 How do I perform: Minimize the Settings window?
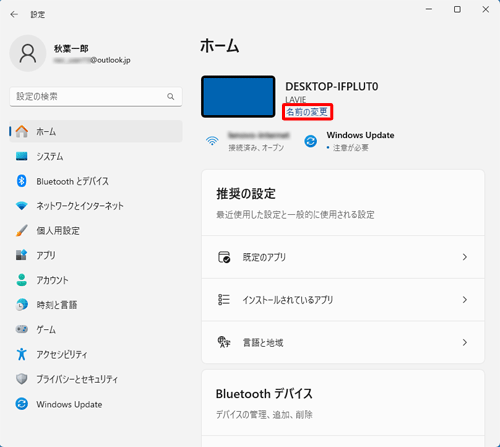click(429, 9)
